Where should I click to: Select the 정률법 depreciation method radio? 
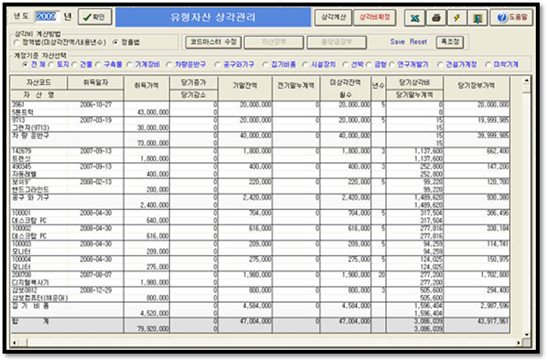(x=115, y=42)
